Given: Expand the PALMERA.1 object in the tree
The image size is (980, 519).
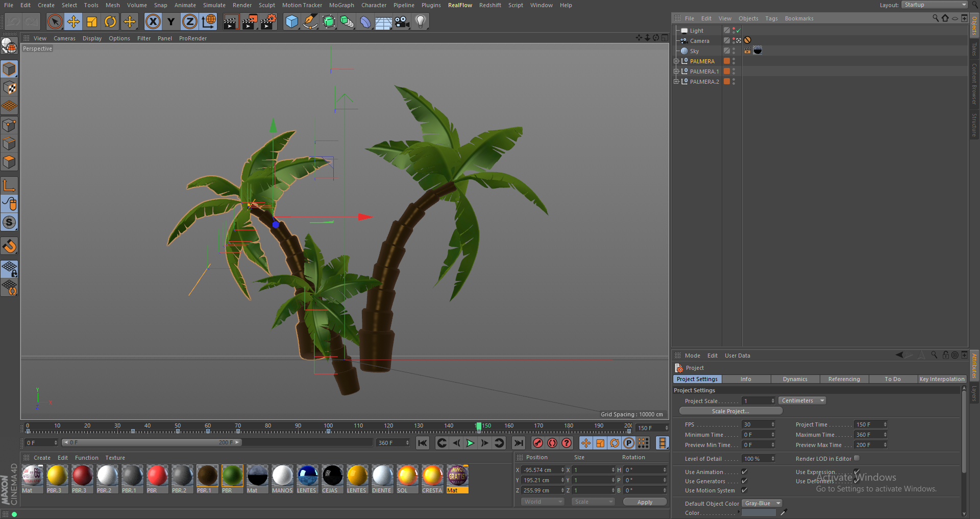Looking at the screenshot, I should [x=676, y=72].
